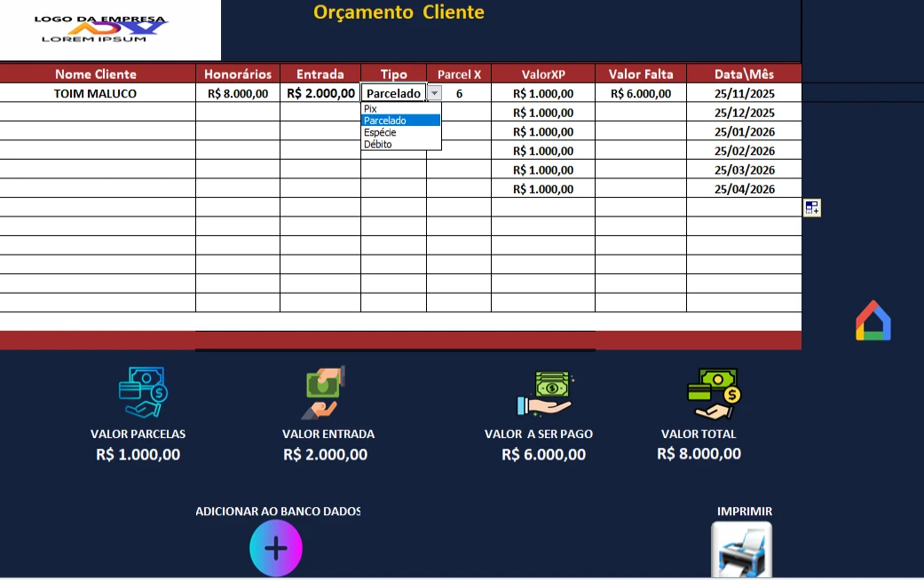Select the Honorários cell with R$ 8.000,00
Viewport: 924px width, 580px height.
coord(237,93)
